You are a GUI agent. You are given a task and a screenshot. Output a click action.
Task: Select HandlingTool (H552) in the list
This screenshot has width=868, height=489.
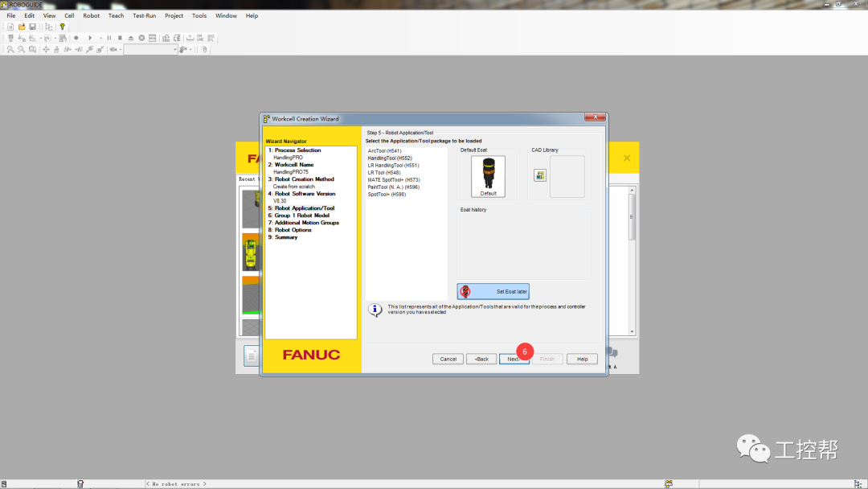390,158
